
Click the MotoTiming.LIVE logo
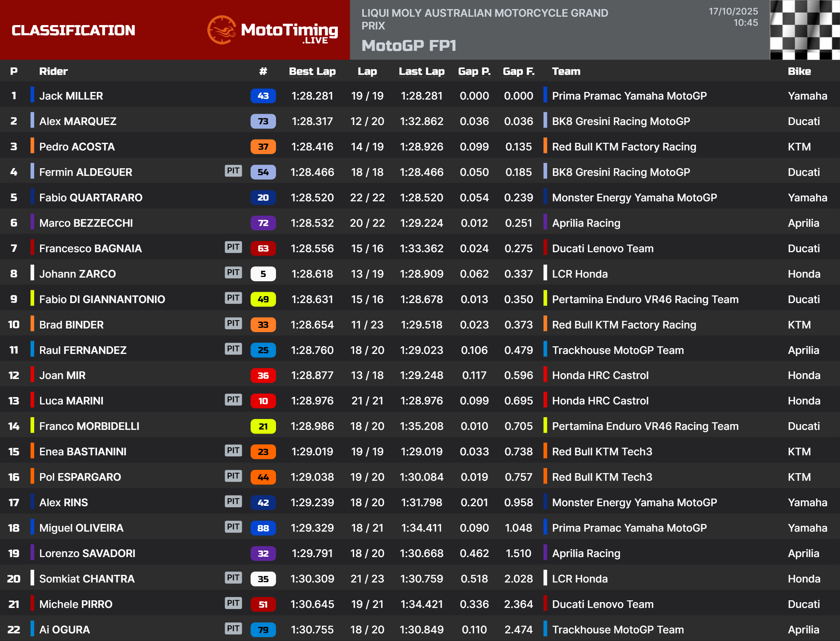[272, 30]
